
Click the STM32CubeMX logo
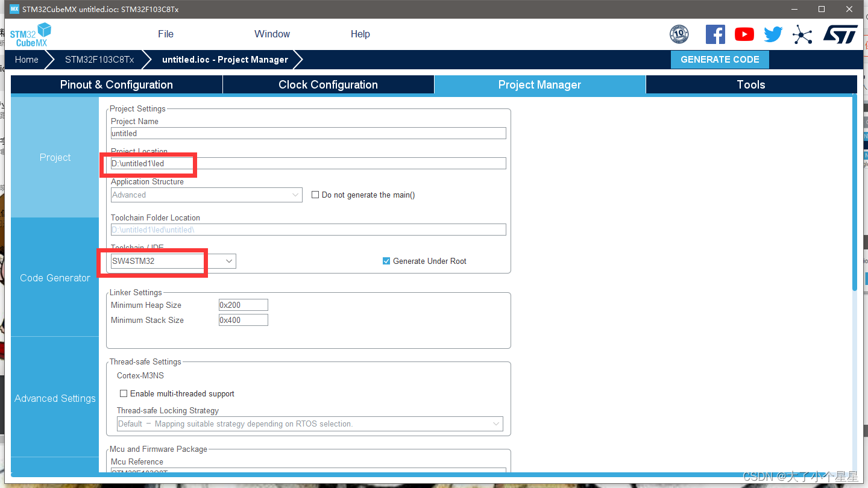pyautogui.click(x=30, y=34)
